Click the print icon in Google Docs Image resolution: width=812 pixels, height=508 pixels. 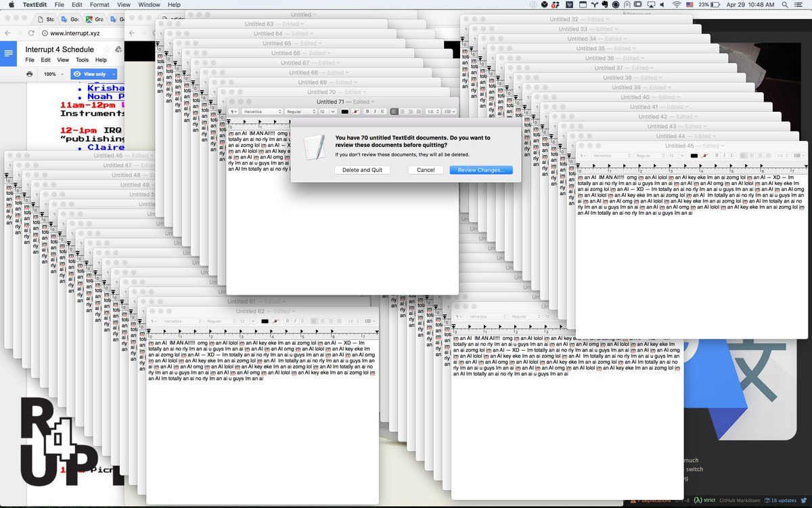[30, 74]
